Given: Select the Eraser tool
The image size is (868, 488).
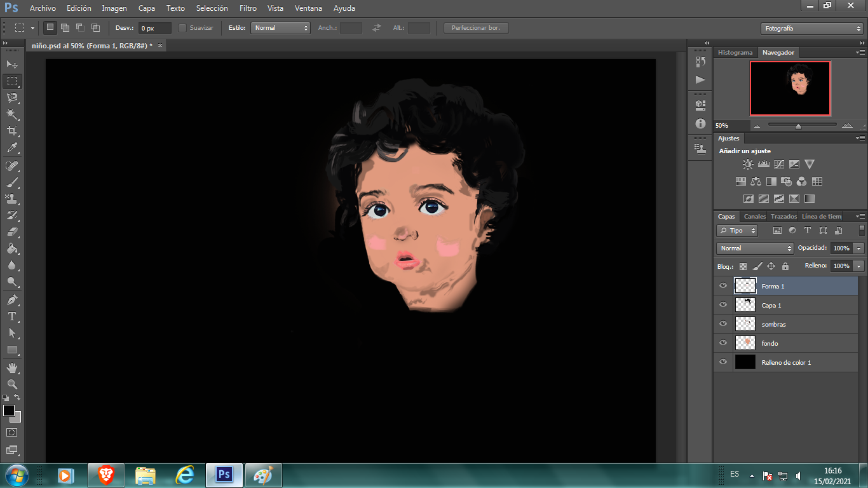Looking at the screenshot, I should point(12,232).
